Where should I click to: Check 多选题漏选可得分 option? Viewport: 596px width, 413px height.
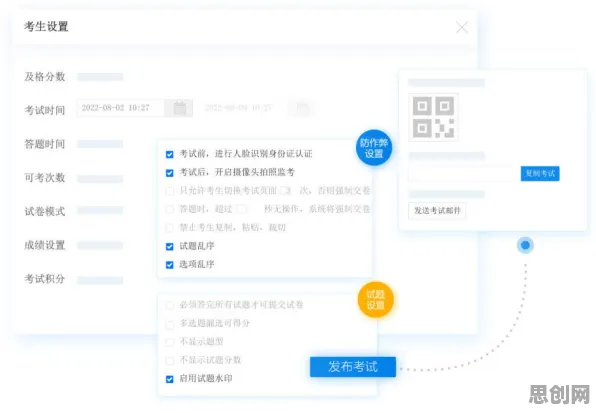click(170, 324)
